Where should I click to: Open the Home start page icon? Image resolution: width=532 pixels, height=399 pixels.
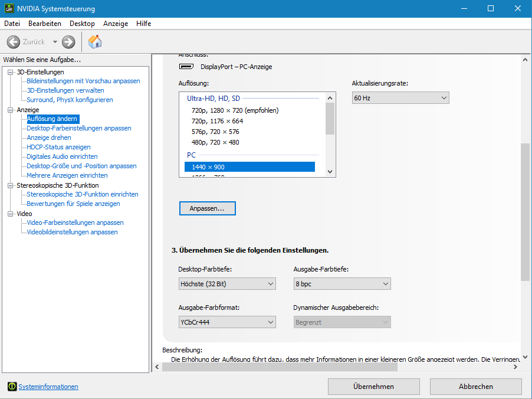pos(95,42)
